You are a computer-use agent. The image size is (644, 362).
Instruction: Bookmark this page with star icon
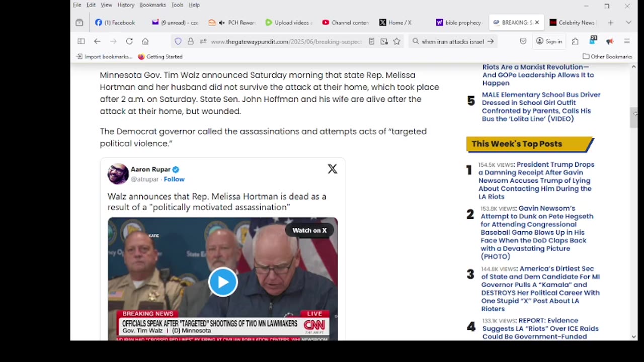tap(397, 41)
